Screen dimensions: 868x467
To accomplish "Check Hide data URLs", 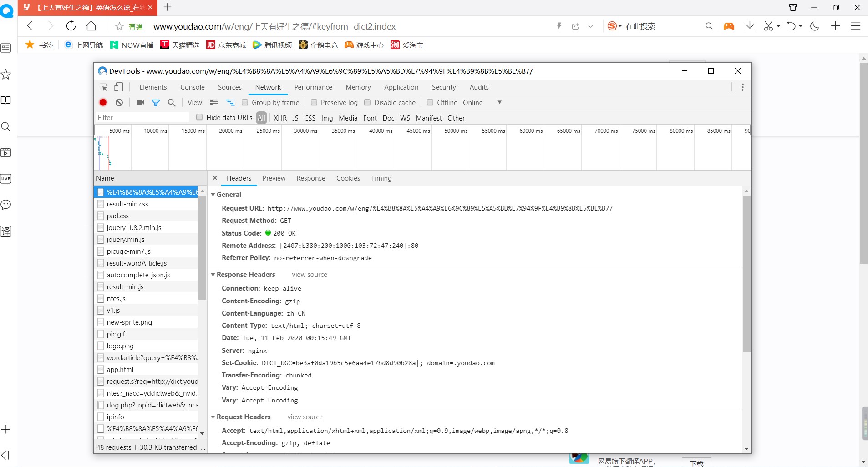I will click(x=199, y=117).
